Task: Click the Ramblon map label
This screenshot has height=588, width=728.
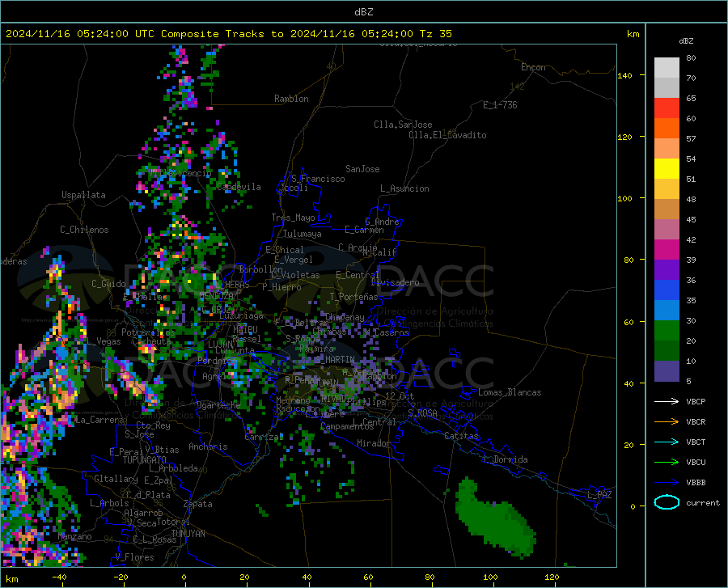Action: (291, 99)
